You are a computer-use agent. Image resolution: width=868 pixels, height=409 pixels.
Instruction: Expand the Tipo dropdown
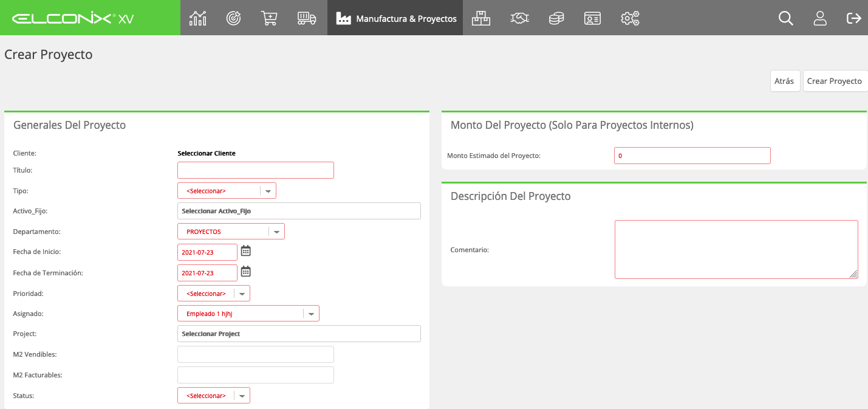coord(227,191)
